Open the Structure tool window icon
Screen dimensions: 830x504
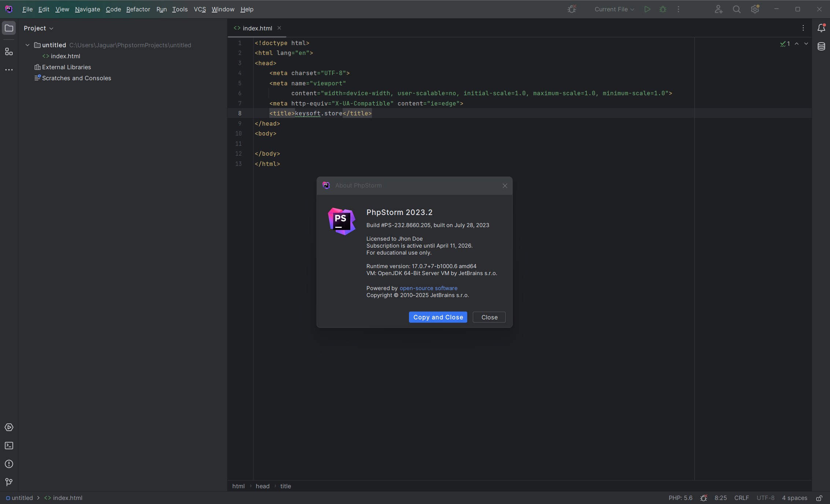coord(9,52)
